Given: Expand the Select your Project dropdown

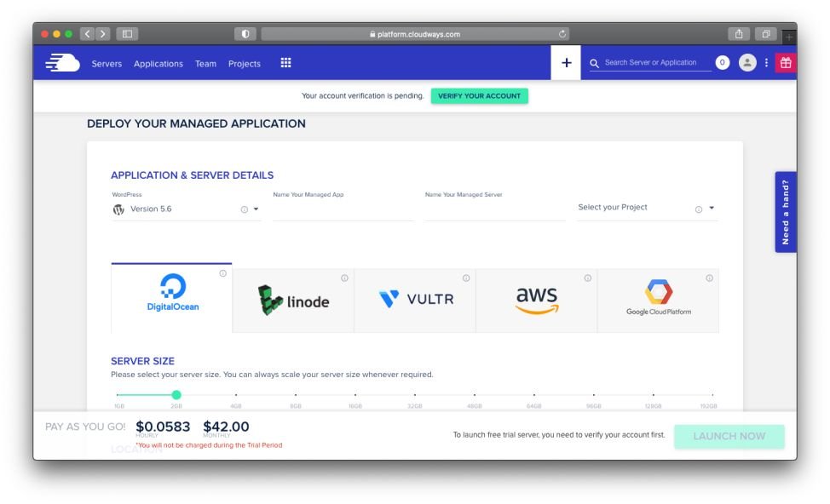Looking at the screenshot, I should pyautogui.click(x=712, y=209).
